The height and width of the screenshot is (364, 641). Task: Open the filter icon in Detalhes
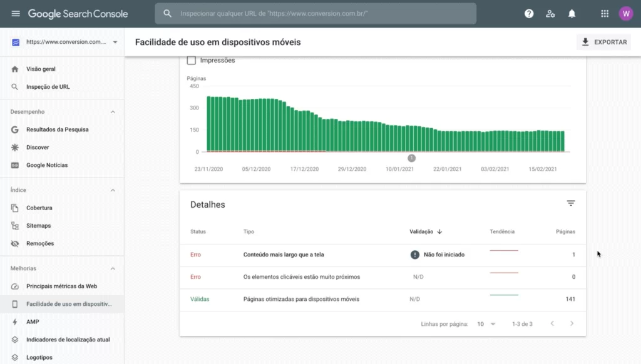point(571,203)
